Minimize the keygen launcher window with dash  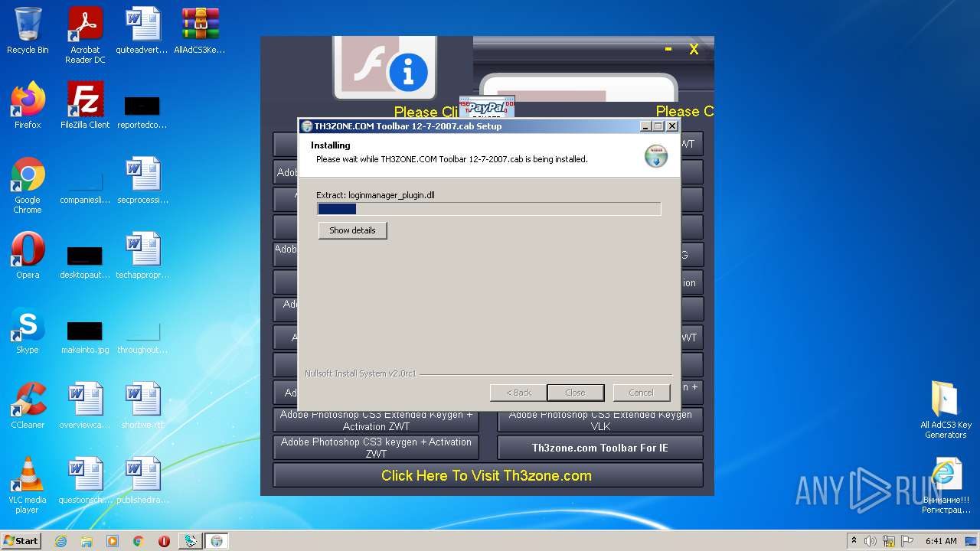[x=668, y=49]
